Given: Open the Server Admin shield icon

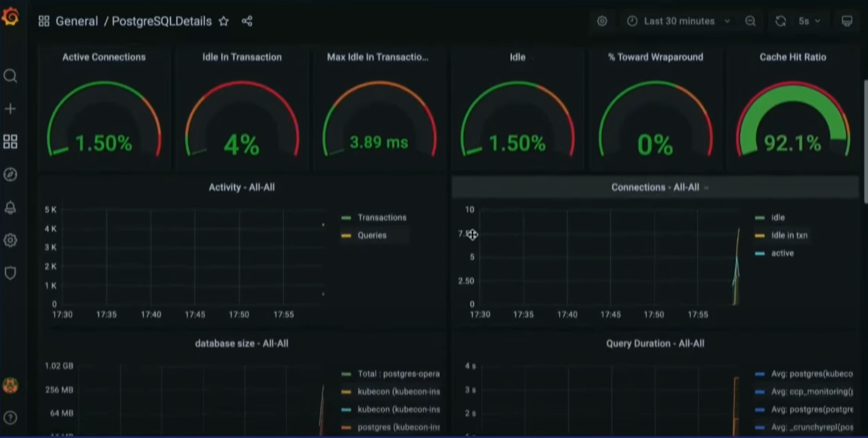Looking at the screenshot, I should tap(10, 273).
